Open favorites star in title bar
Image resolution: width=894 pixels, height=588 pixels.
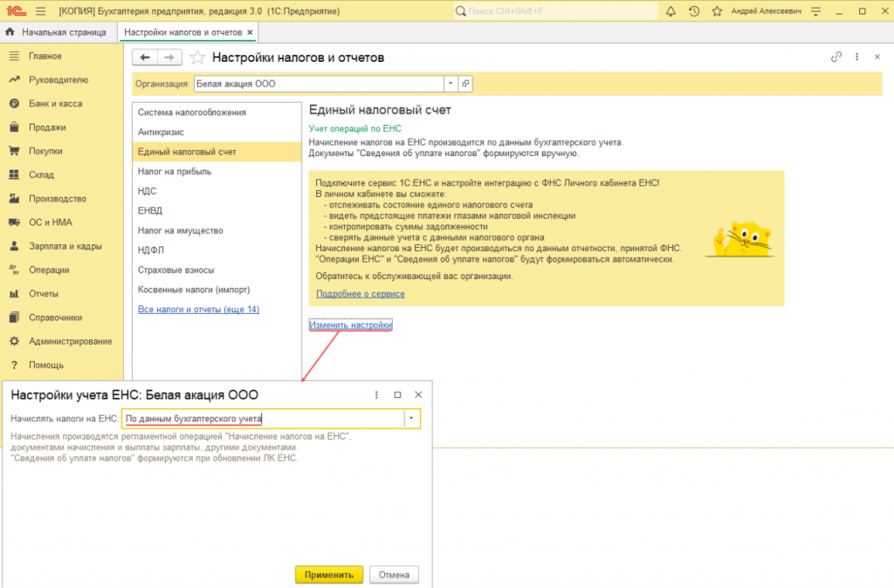718,10
